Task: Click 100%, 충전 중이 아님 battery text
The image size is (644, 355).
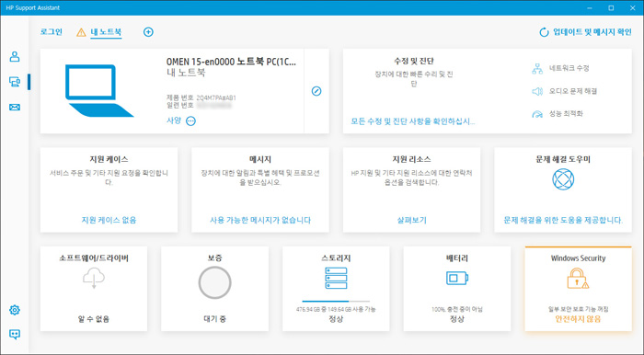Action: (x=457, y=309)
